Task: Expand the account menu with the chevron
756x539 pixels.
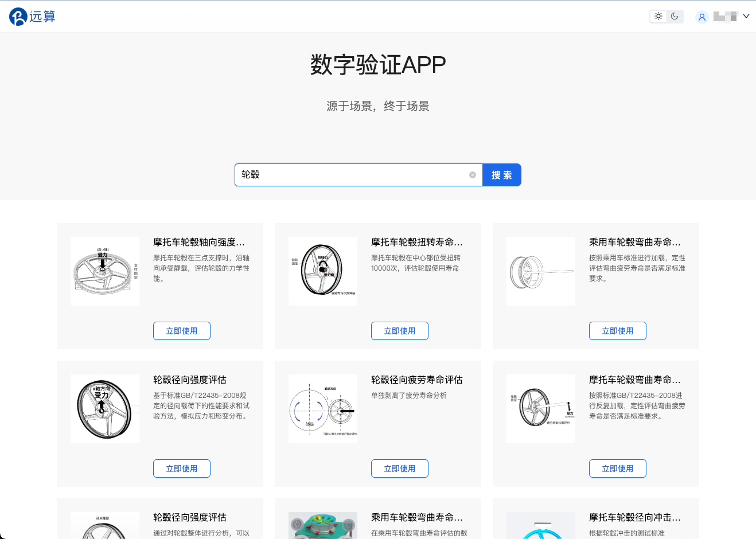Action: tap(747, 17)
